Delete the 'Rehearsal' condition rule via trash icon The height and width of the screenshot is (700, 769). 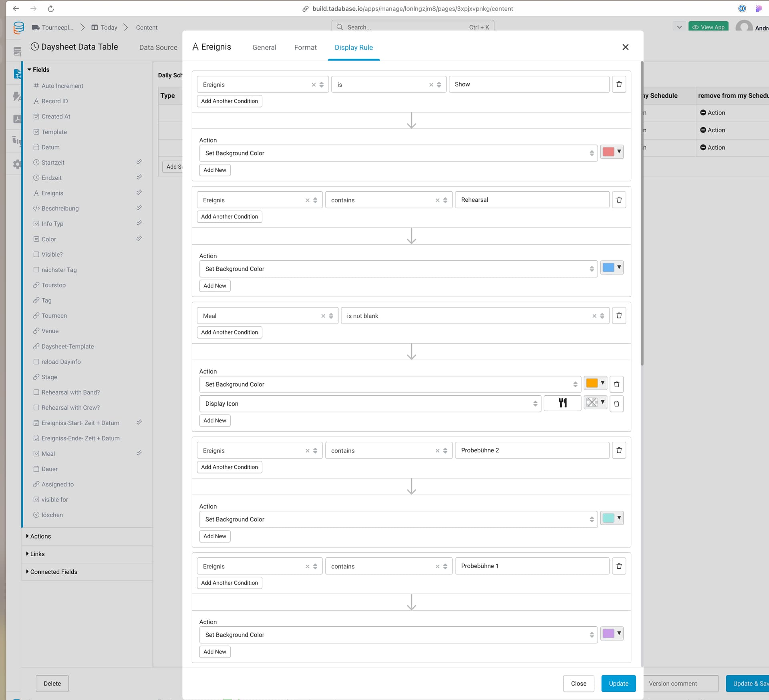pyautogui.click(x=619, y=200)
